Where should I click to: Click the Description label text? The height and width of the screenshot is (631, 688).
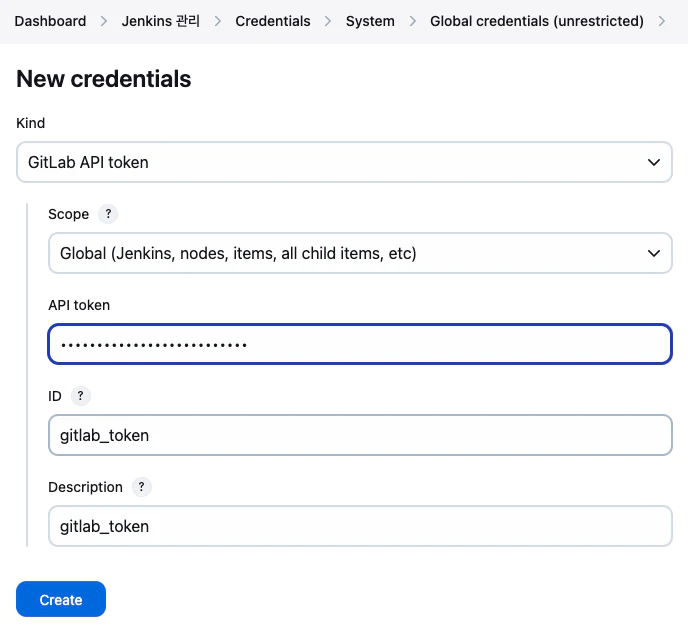(85, 487)
